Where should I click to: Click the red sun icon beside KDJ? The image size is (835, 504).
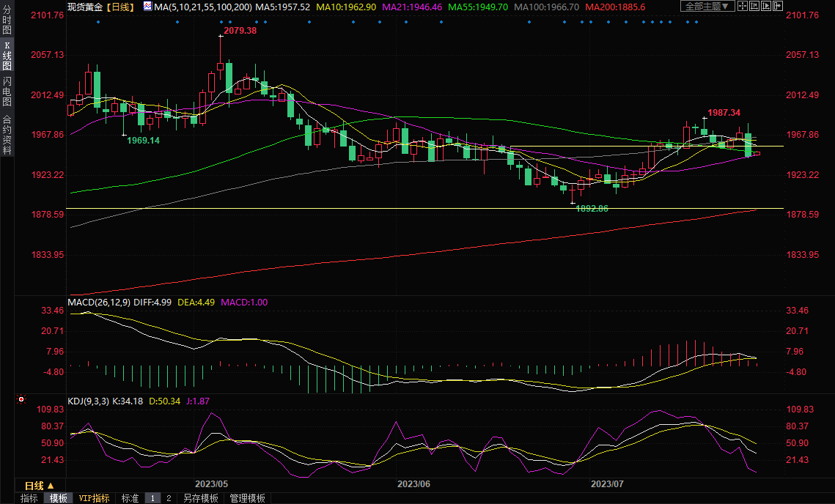pos(21,400)
